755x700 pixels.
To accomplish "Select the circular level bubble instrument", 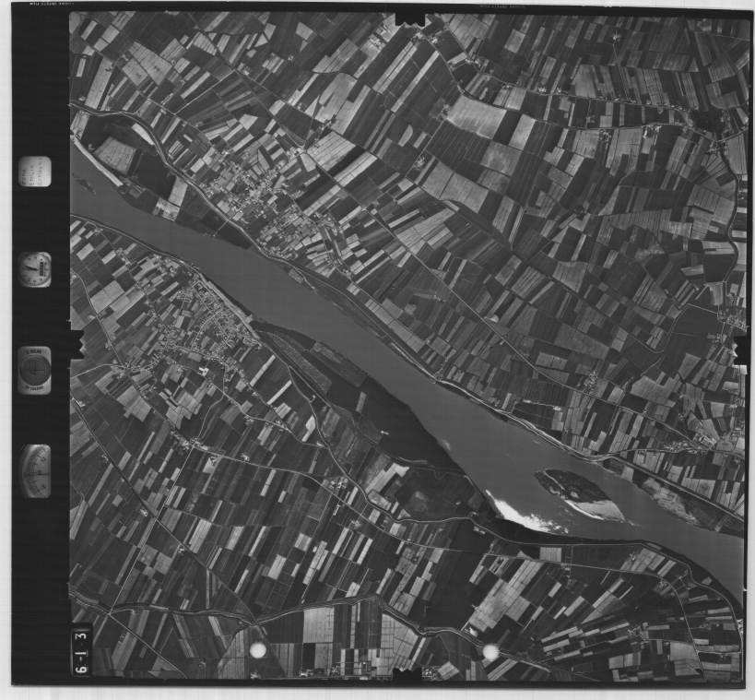I will pos(35,370).
